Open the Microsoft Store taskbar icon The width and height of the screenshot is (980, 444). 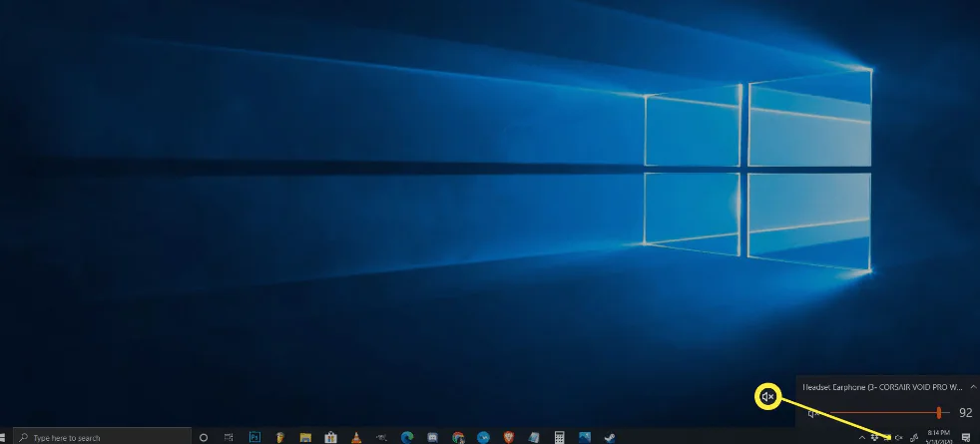[x=330, y=437]
